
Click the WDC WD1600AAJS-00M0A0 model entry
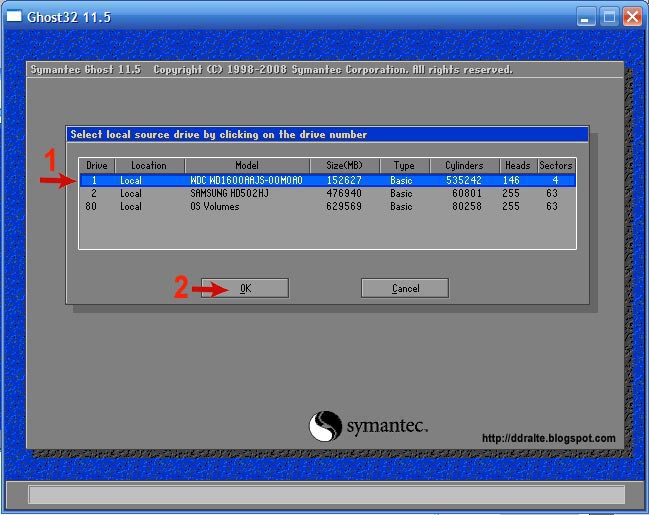[247, 180]
